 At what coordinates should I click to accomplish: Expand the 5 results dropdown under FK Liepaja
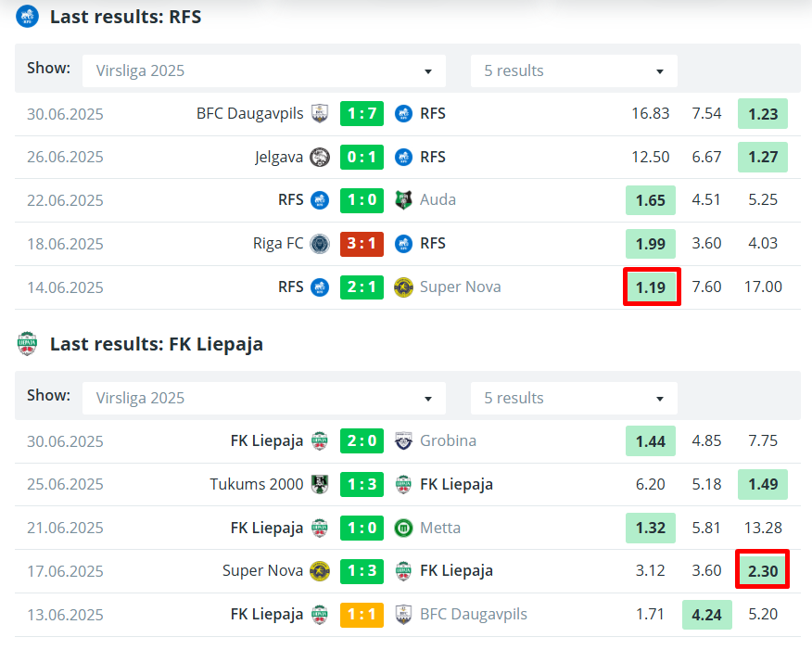coord(574,399)
